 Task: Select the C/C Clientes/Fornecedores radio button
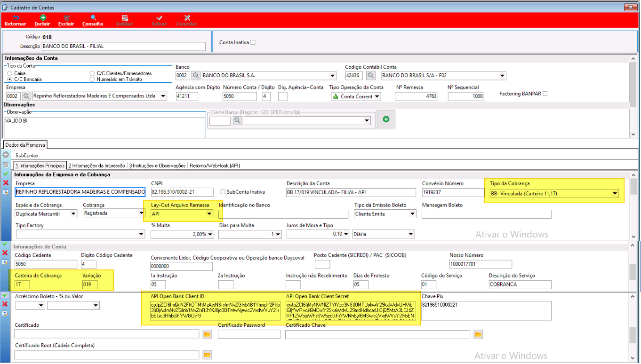[x=92, y=73]
